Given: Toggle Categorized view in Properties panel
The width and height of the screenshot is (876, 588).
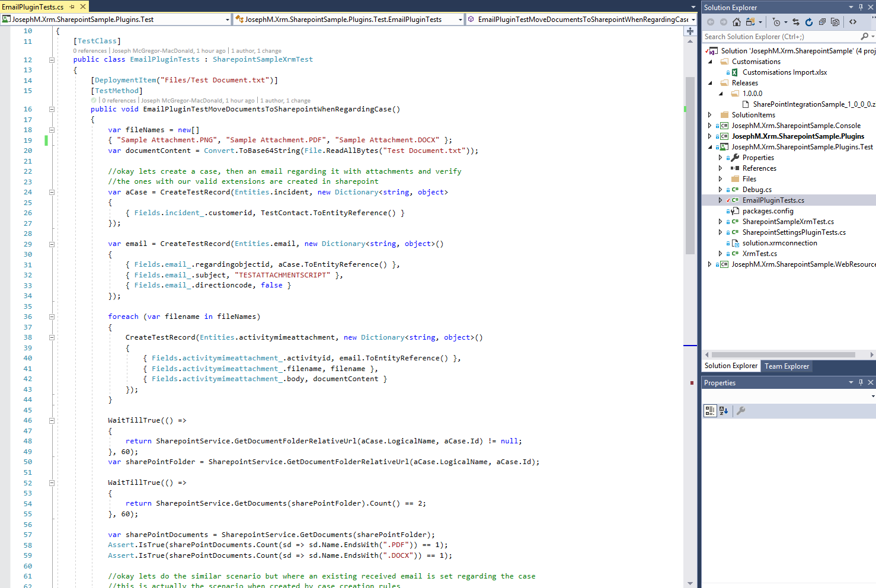Looking at the screenshot, I should (709, 410).
